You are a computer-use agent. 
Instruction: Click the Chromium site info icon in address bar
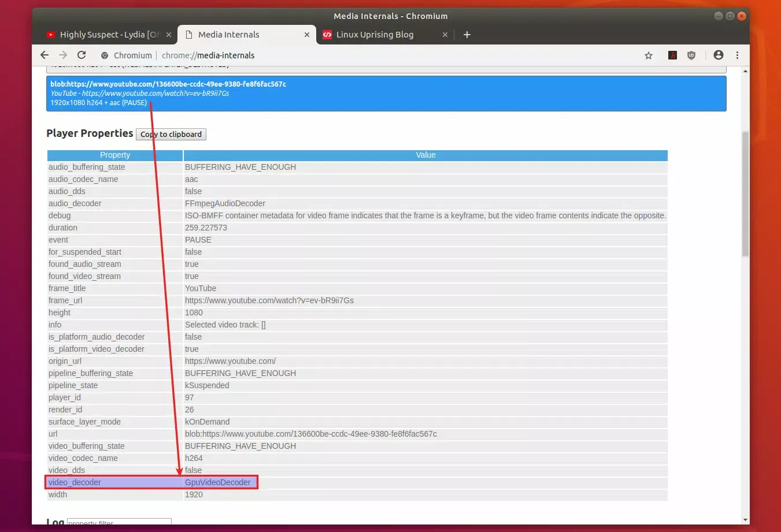coord(105,55)
